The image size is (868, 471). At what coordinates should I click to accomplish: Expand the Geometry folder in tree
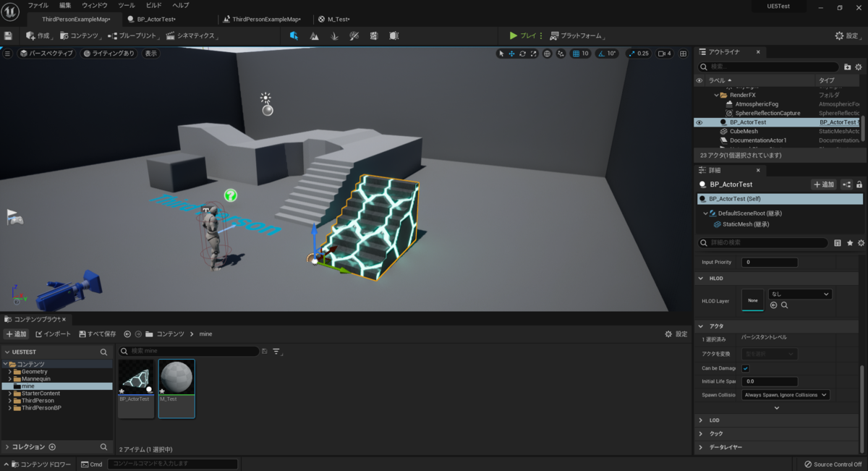point(9,372)
